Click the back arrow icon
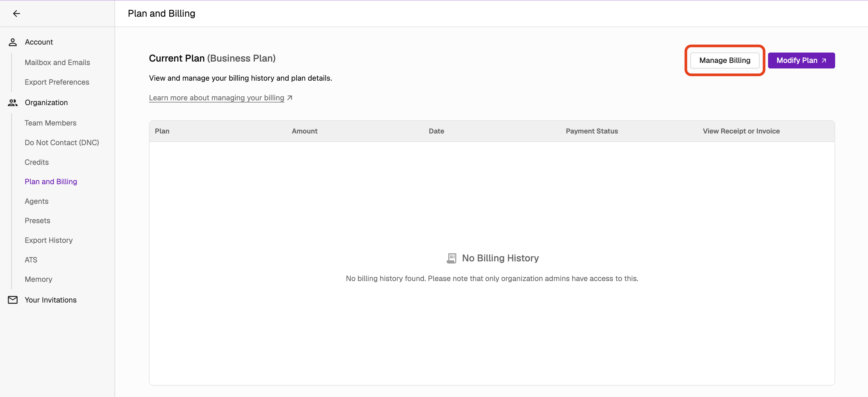This screenshot has height=397, width=868. 16,14
